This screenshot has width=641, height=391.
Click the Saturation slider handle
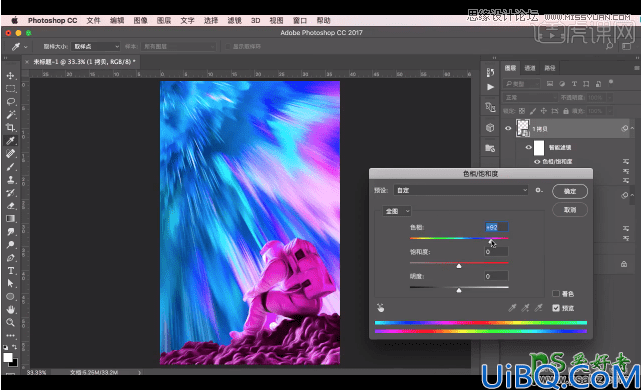point(459,266)
